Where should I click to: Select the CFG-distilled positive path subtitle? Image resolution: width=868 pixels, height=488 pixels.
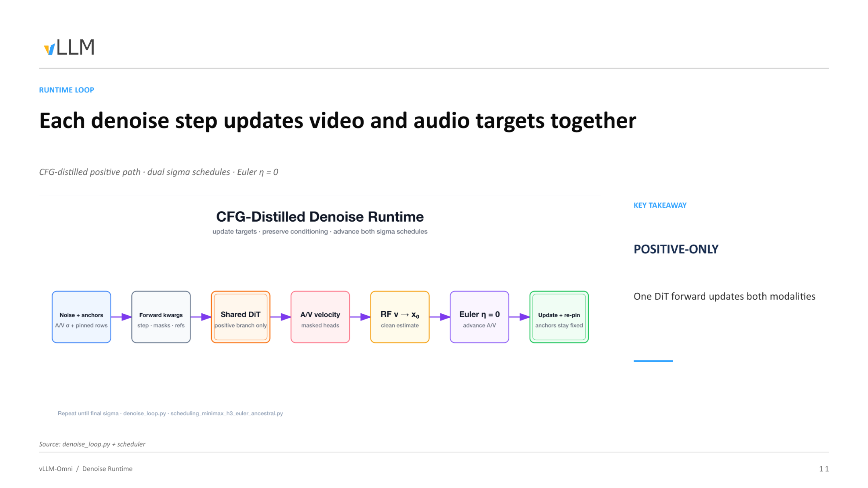tap(158, 172)
